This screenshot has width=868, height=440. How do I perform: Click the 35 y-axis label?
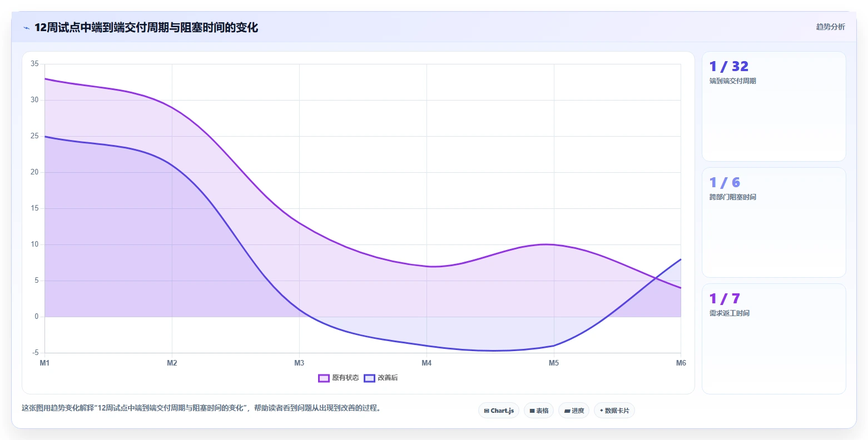coord(34,64)
